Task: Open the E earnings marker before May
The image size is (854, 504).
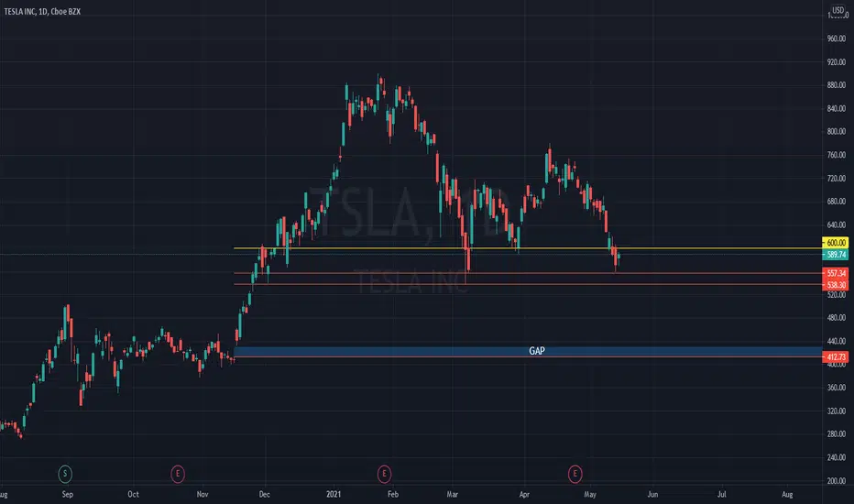Action: point(575,474)
